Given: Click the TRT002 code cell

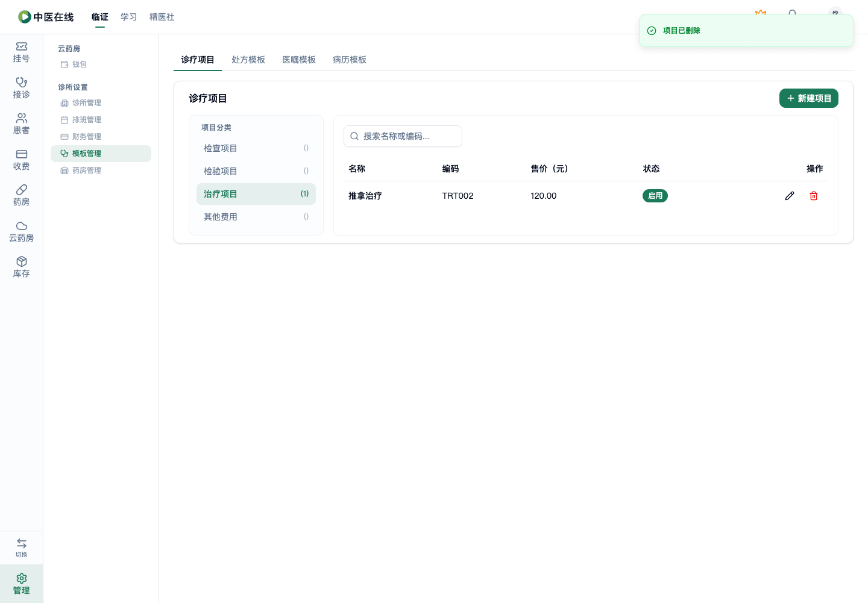Looking at the screenshot, I should [458, 196].
